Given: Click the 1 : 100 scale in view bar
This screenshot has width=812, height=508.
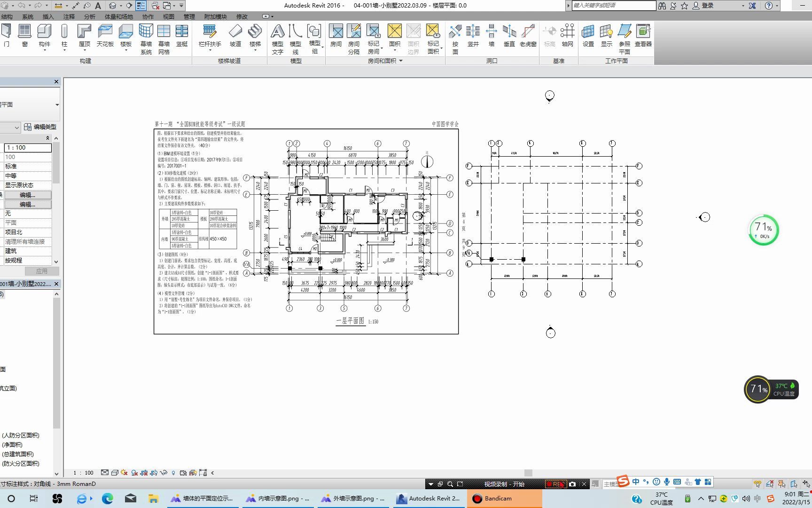Looking at the screenshot, I should click(83, 473).
